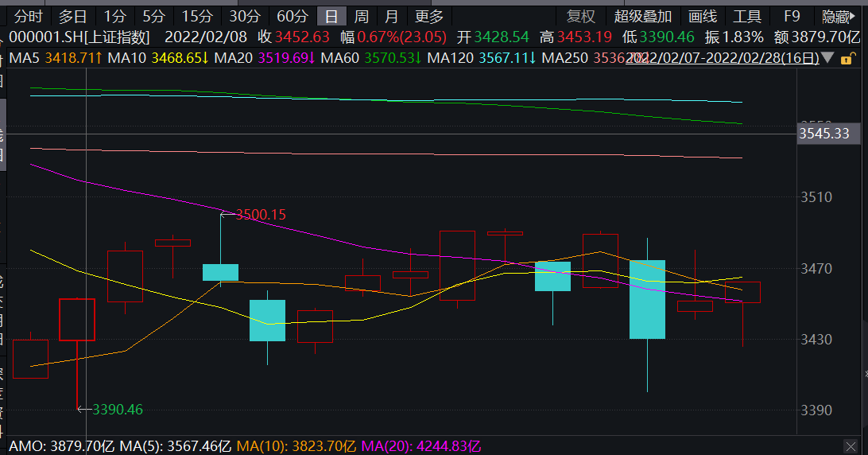
Task: Expand the 更多 time period options
Action: 429,17
